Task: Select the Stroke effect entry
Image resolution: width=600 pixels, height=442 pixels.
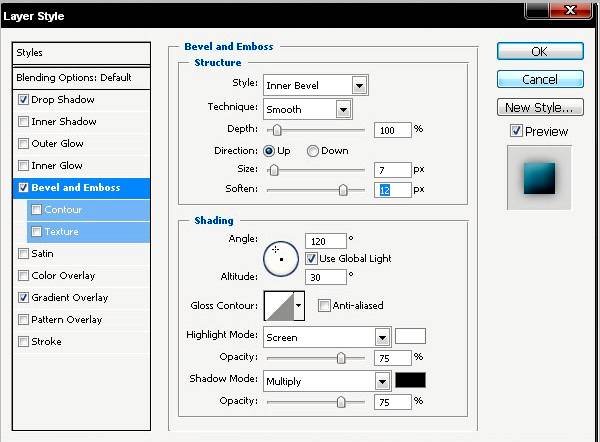Action: (46, 342)
